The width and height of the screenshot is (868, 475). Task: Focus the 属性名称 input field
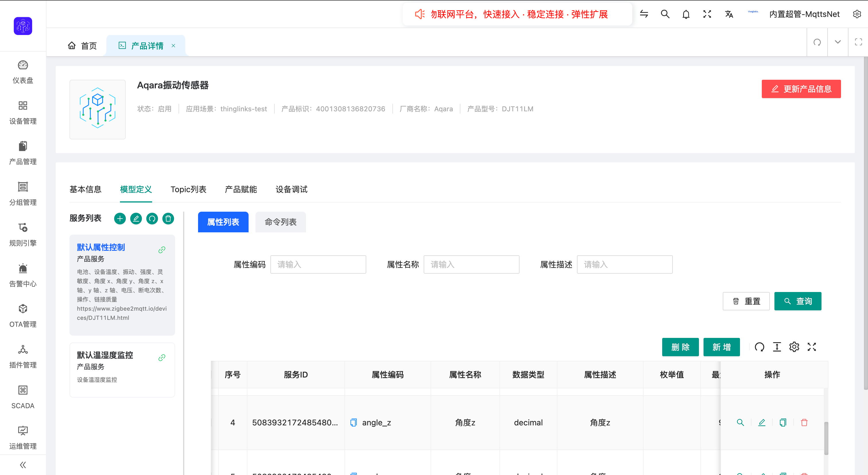pyautogui.click(x=471, y=264)
